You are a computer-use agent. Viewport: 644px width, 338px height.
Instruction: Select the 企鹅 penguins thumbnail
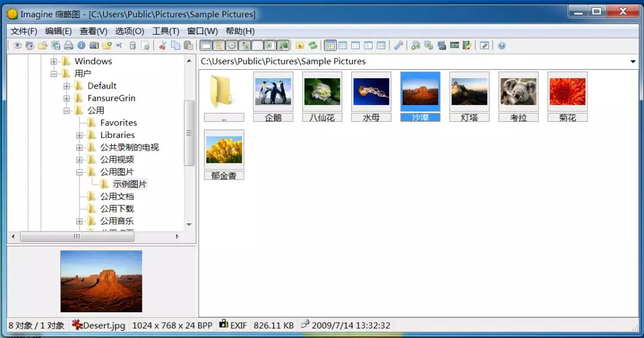click(x=273, y=97)
